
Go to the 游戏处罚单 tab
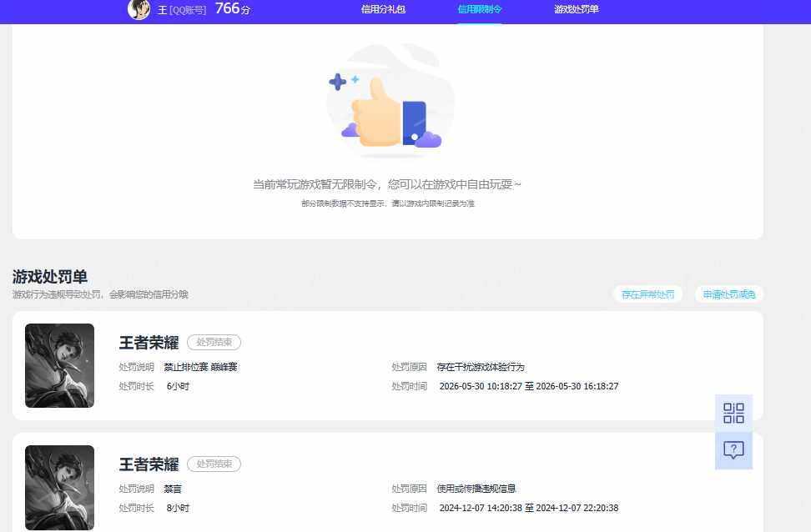577,9
